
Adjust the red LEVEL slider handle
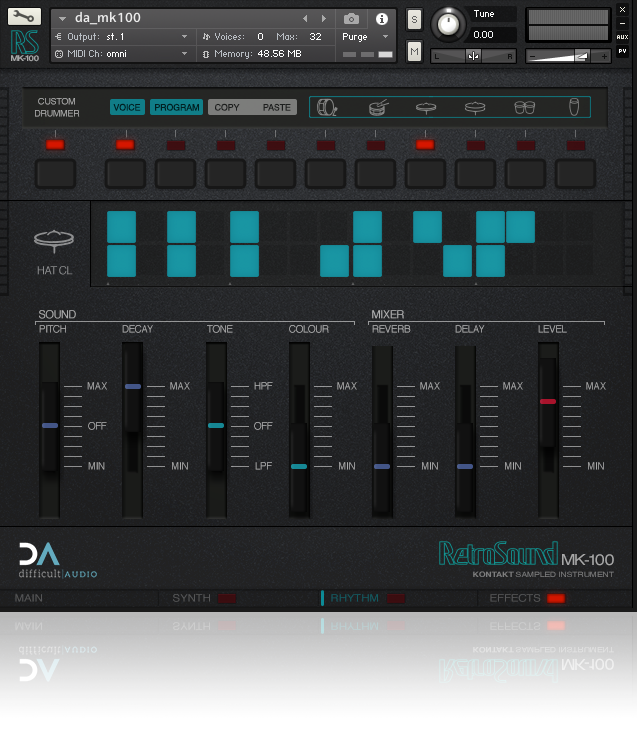548,401
